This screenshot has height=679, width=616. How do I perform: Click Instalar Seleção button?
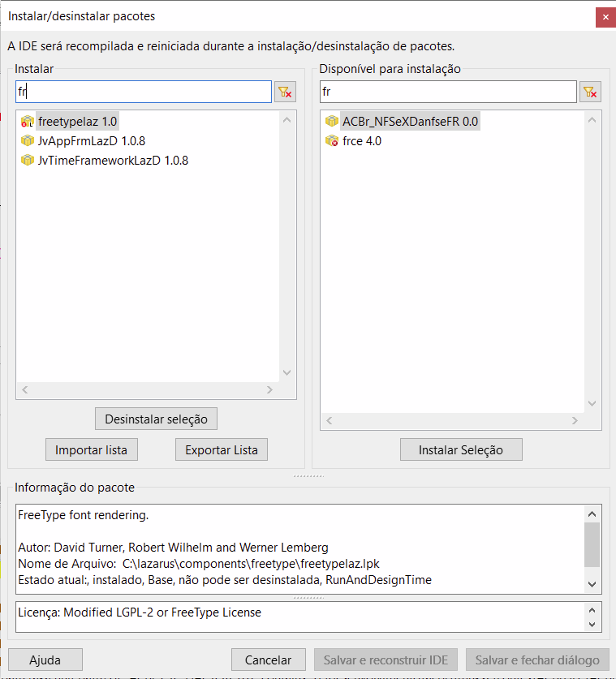461,449
